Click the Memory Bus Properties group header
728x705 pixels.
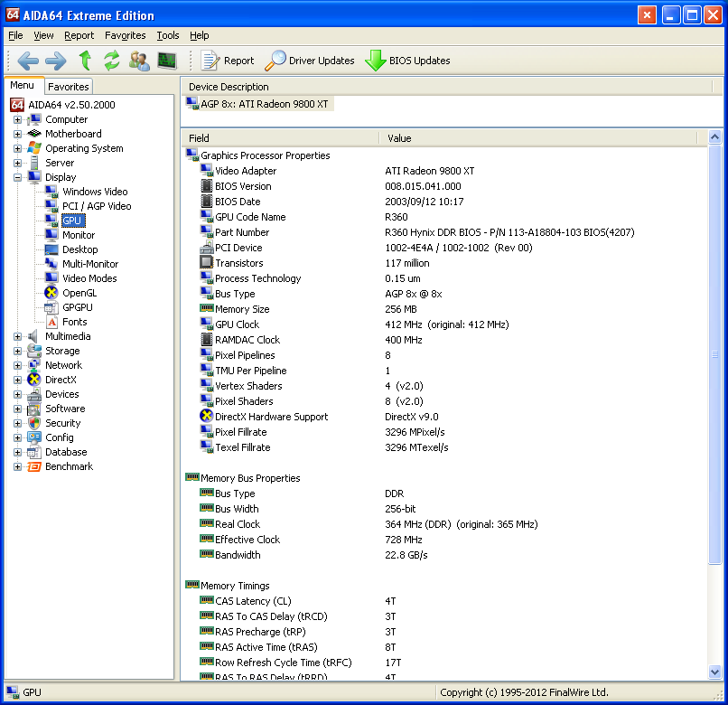pos(250,478)
